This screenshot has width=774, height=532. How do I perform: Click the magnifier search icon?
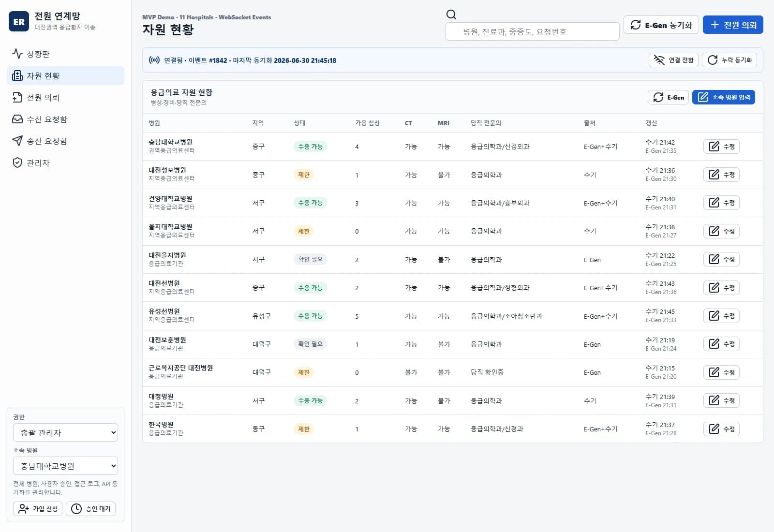pos(451,15)
